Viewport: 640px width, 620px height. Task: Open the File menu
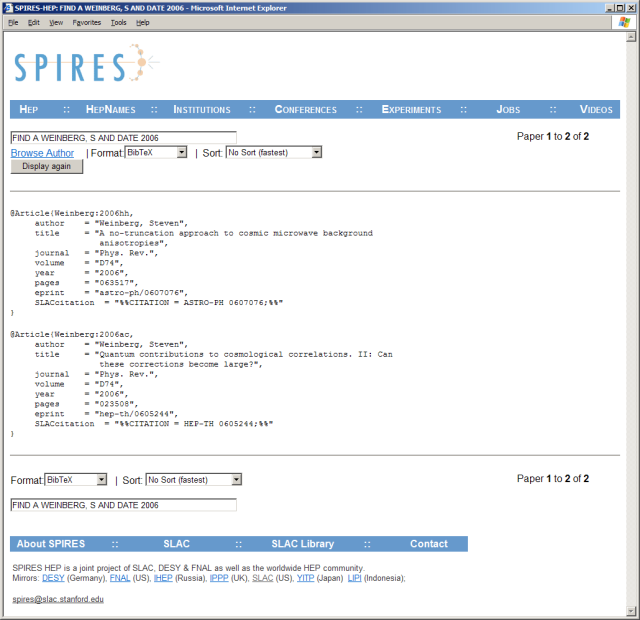point(13,22)
